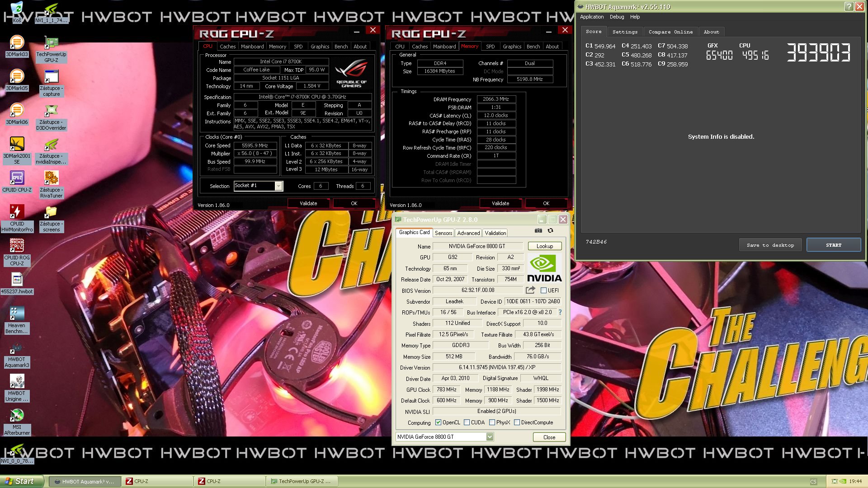Open CPUID ROG CPU-Z desktop icon
The image size is (868, 488).
click(17, 252)
